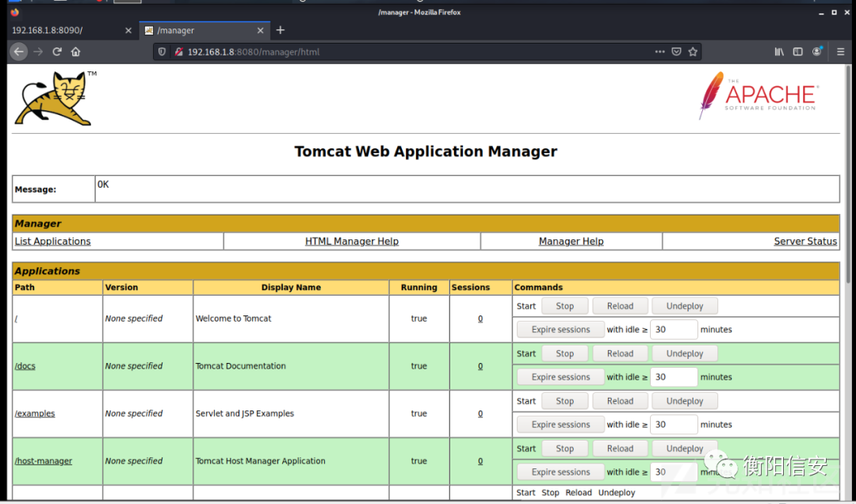
Task: Open the Pocket save icon
Action: (676, 52)
